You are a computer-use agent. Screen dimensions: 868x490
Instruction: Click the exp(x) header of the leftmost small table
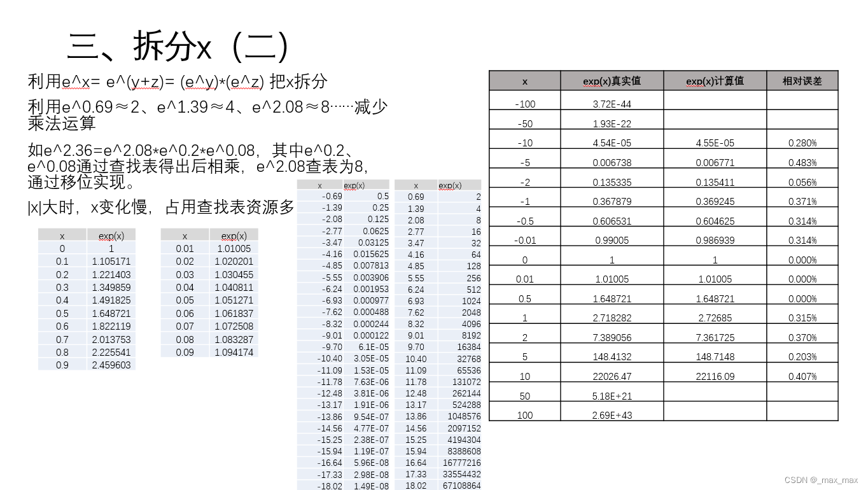(x=112, y=234)
